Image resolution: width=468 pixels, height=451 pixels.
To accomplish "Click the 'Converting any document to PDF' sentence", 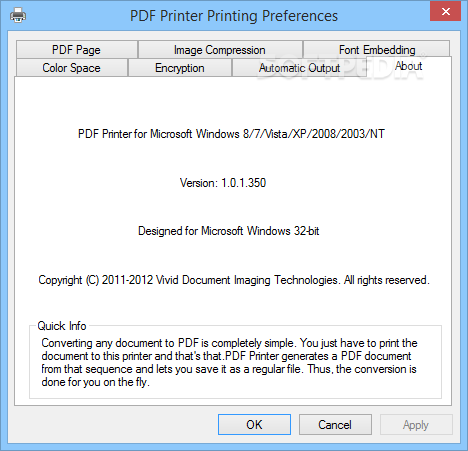I will click(168, 343).
